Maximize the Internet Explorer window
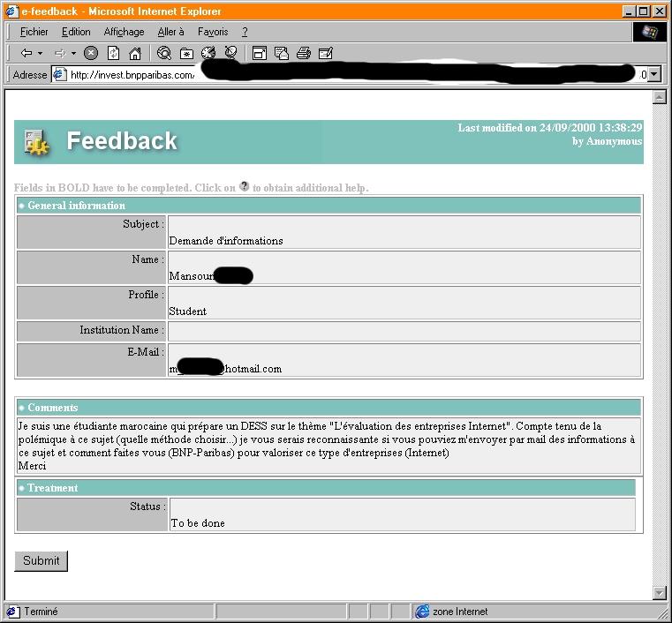The image size is (672, 623). click(643, 11)
